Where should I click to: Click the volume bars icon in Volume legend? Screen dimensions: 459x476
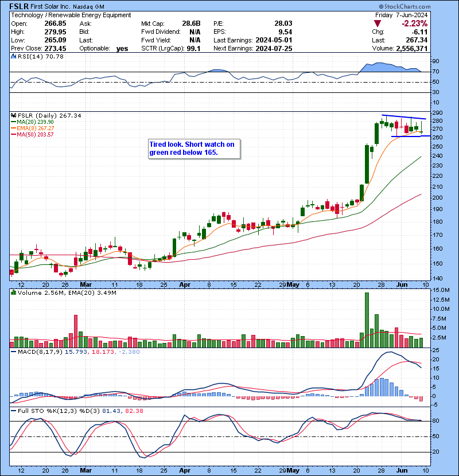tap(13, 292)
